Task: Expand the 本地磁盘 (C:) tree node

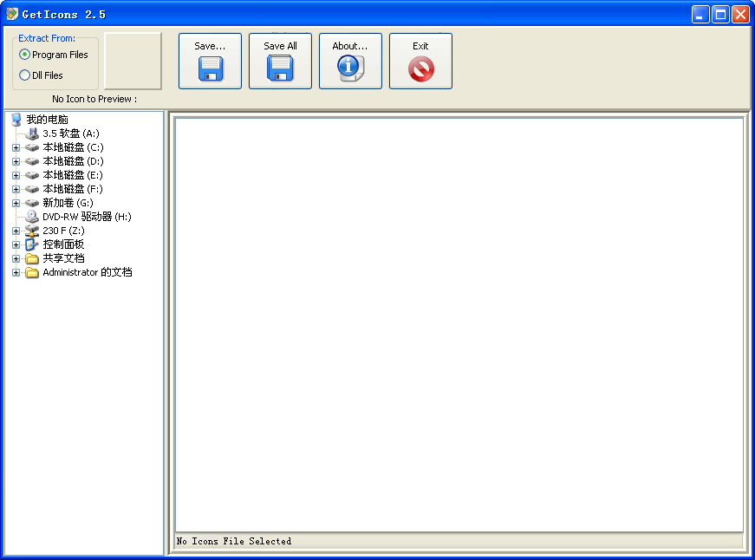Action: (15, 147)
